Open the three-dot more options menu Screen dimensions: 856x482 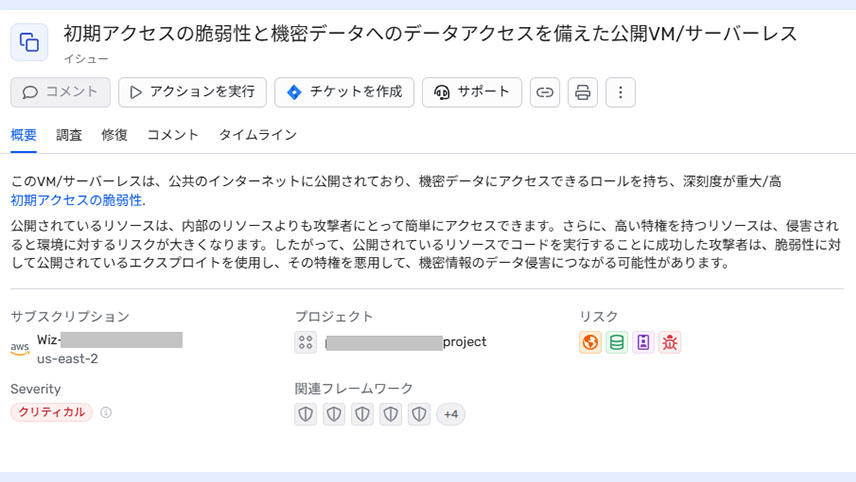tap(621, 92)
